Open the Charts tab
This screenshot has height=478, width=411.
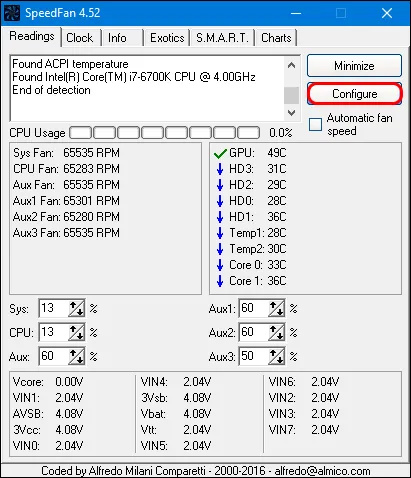(276, 38)
